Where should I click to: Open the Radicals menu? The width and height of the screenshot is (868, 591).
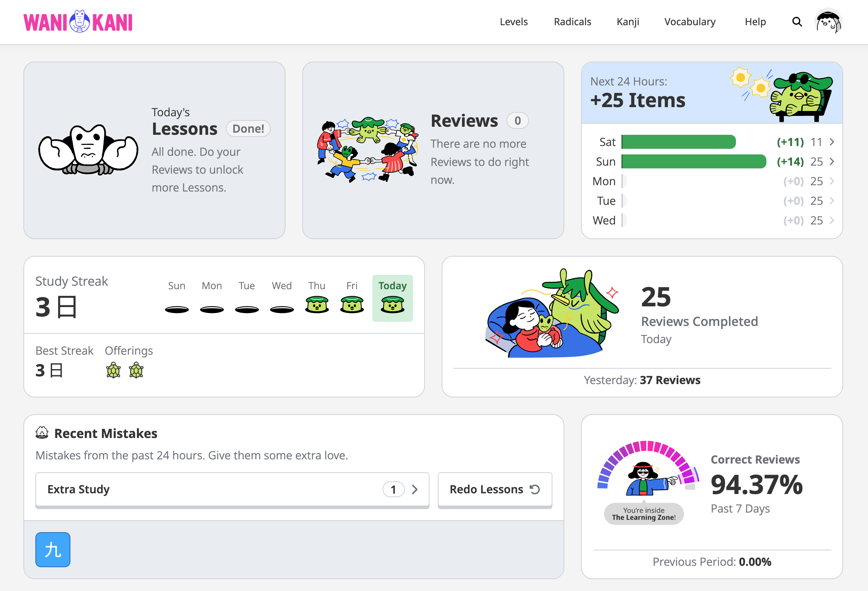click(572, 22)
